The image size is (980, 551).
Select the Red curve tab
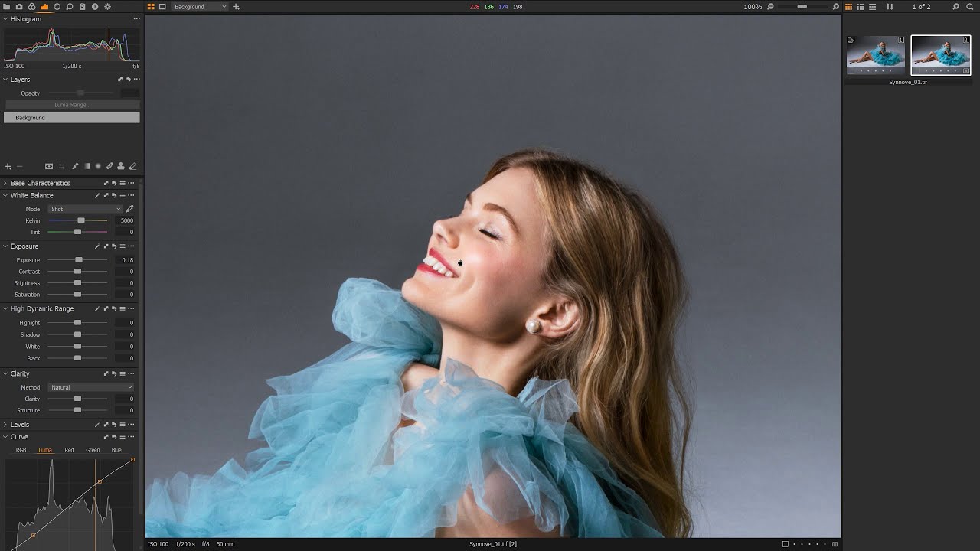click(x=69, y=450)
